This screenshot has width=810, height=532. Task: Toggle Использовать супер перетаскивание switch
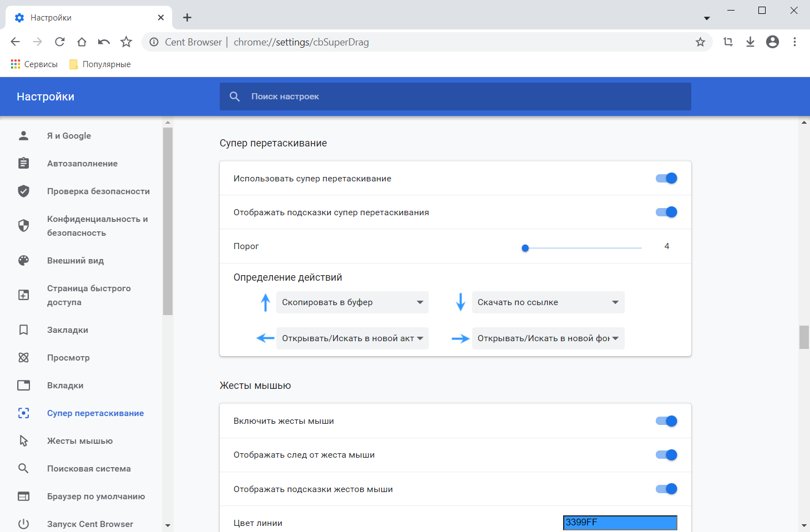(x=666, y=178)
